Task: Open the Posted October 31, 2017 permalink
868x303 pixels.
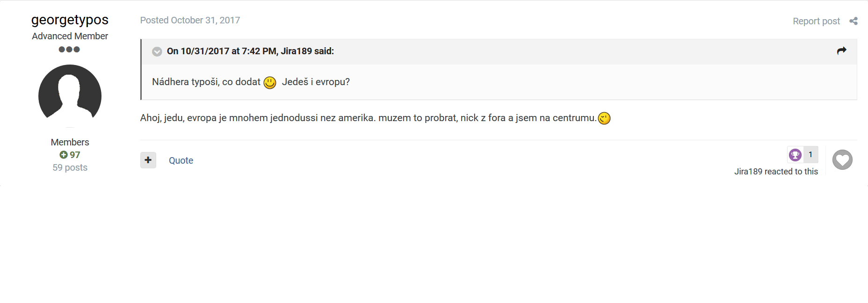Action: pyautogui.click(x=190, y=20)
